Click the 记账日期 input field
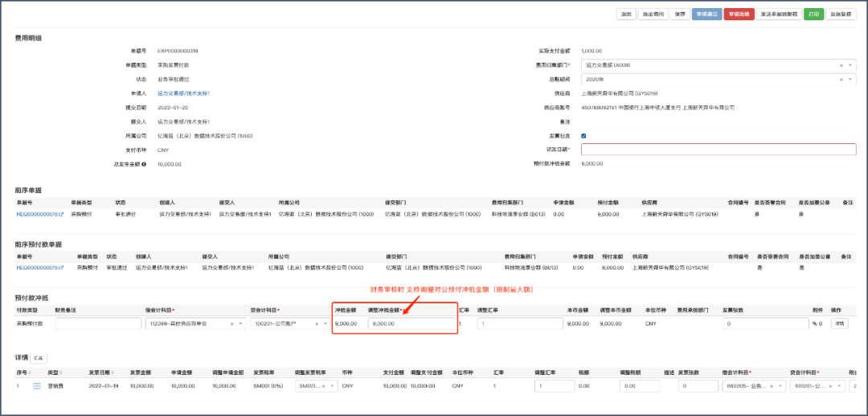The image size is (868, 416). tap(718, 150)
